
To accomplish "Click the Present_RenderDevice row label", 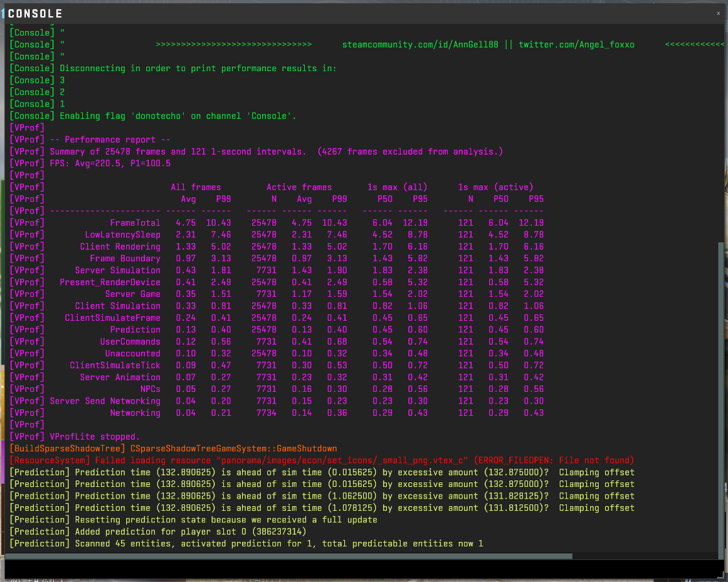I will (x=110, y=282).
